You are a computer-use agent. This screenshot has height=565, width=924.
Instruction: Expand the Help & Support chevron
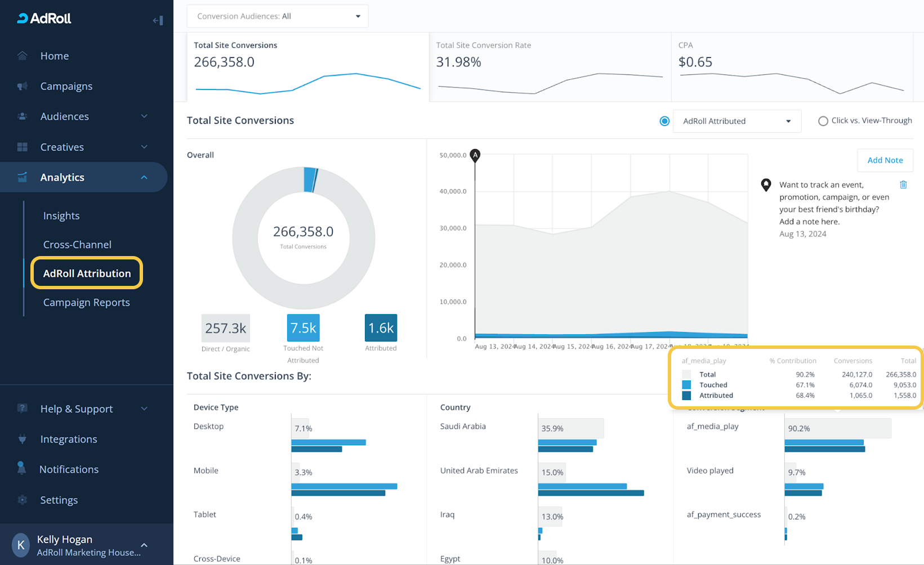tap(144, 409)
